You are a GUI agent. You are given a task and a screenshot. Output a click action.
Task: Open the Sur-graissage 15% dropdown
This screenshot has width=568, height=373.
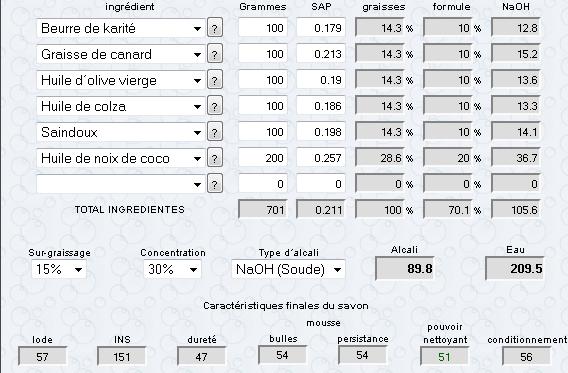click(59, 269)
